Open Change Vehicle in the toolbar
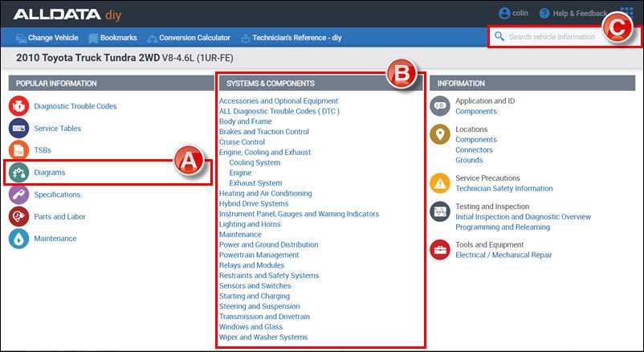Screen dimensions: 644x352 point(47,38)
